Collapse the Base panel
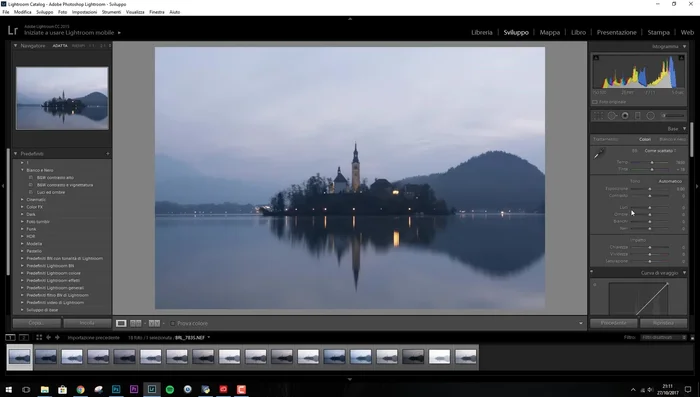700x397 pixels. click(x=684, y=129)
